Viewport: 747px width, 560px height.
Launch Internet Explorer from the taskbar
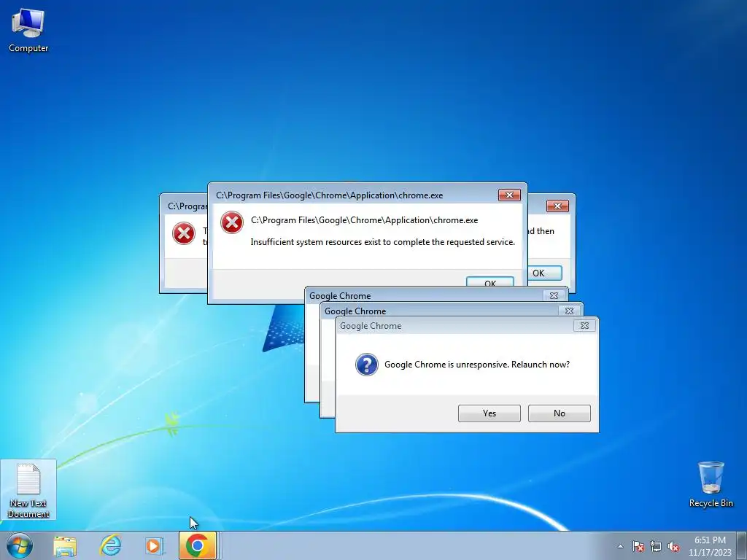110,545
